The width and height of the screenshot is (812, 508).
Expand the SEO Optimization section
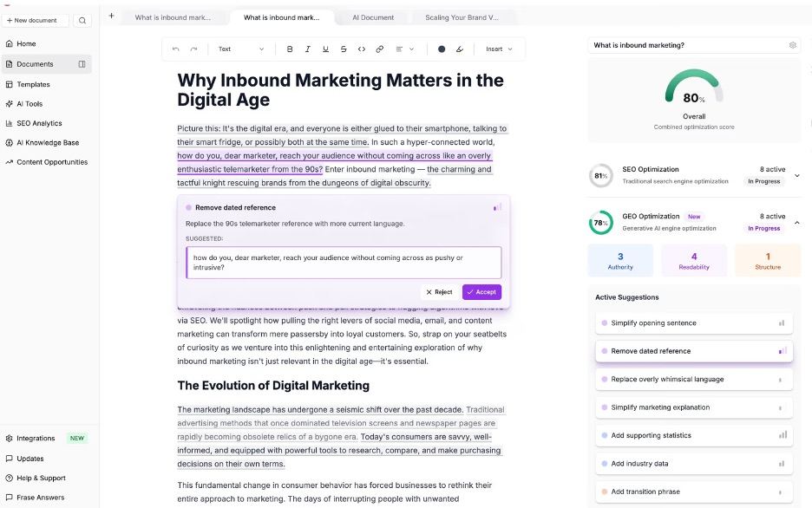point(797,175)
